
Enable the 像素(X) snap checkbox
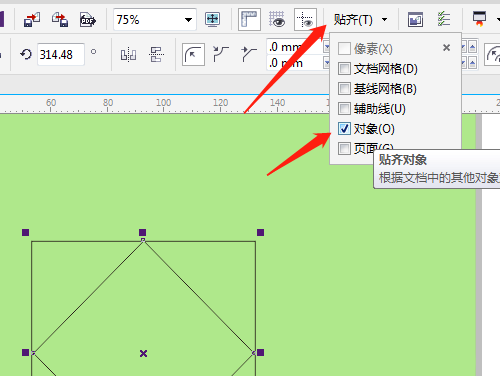344,49
